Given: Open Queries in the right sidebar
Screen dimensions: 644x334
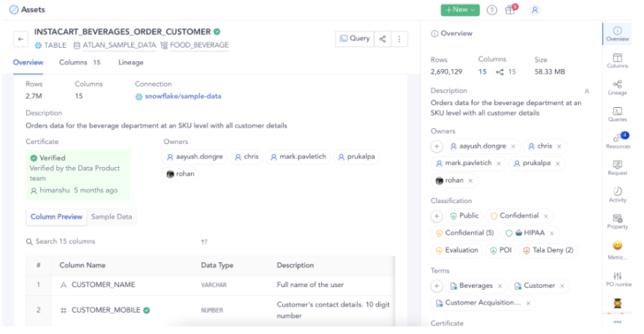Looking at the screenshot, I should pyautogui.click(x=617, y=115).
